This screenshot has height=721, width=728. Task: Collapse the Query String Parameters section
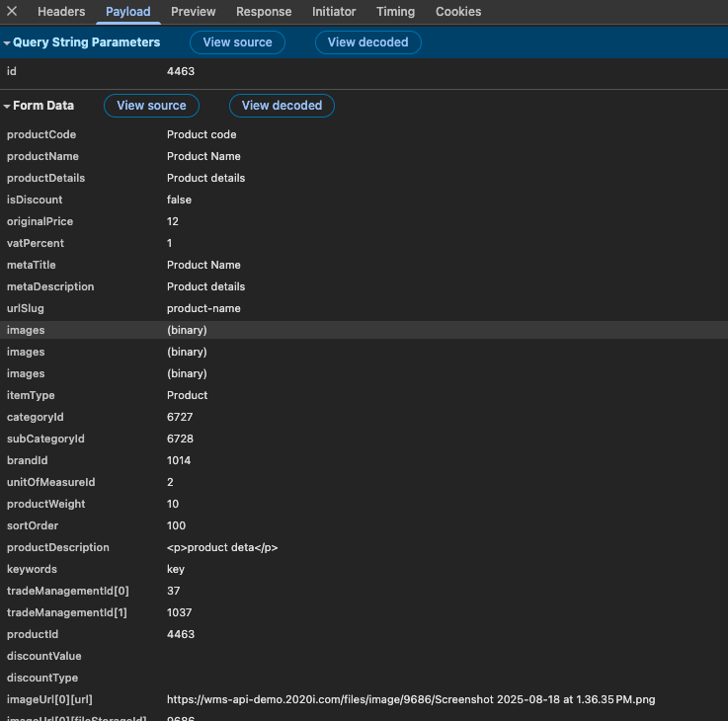pyautogui.click(x=7, y=43)
